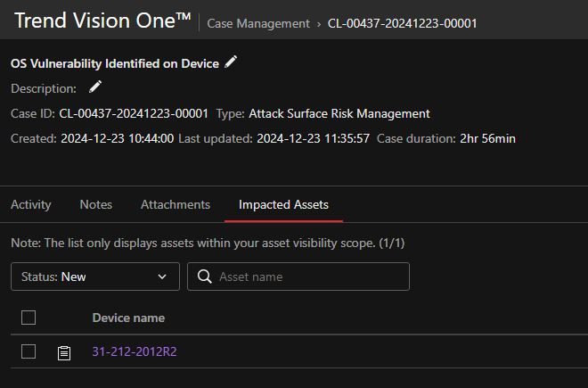The image size is (588, 388).
Task: Click the Device name column header
Action: pos(128,318)
